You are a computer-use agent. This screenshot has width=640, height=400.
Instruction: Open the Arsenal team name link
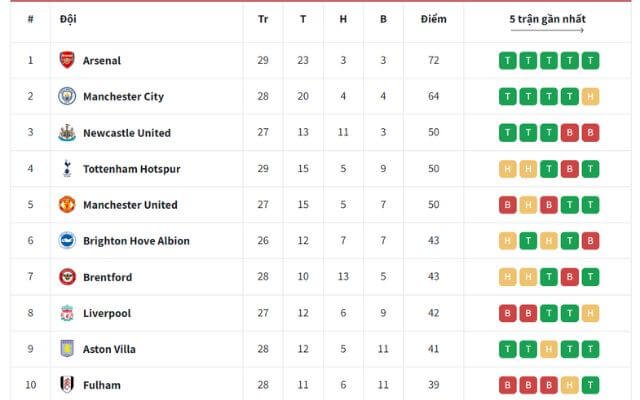[x=102, y=60]
